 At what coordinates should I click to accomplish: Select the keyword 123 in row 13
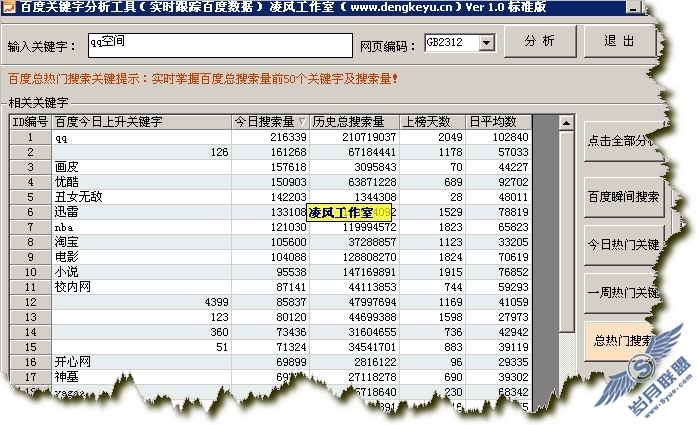click(x=142, y=317)
